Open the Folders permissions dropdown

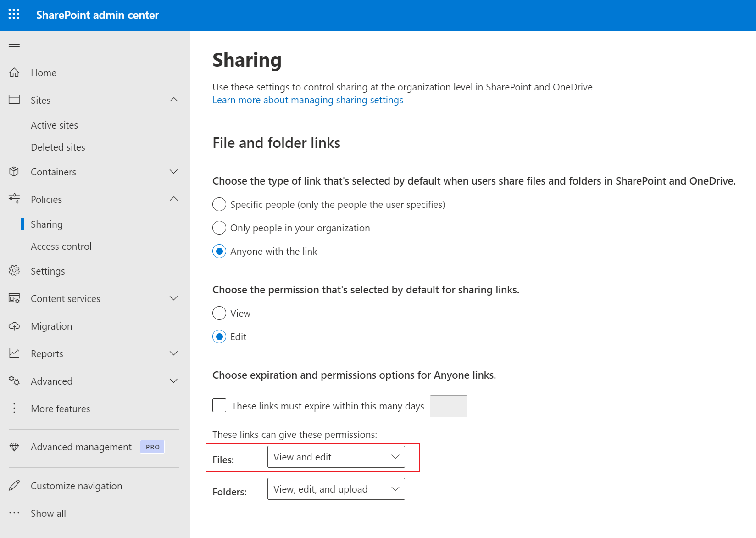(336, 488)
